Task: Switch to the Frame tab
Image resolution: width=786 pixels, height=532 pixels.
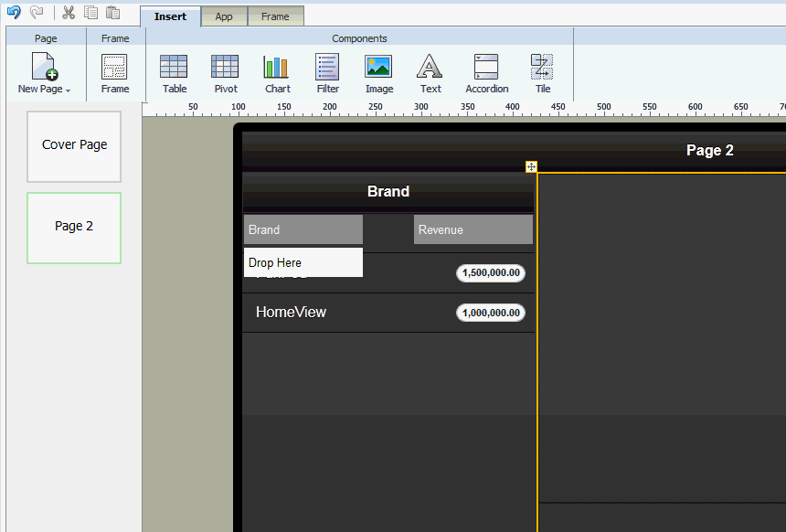Action: click(275, 16)
